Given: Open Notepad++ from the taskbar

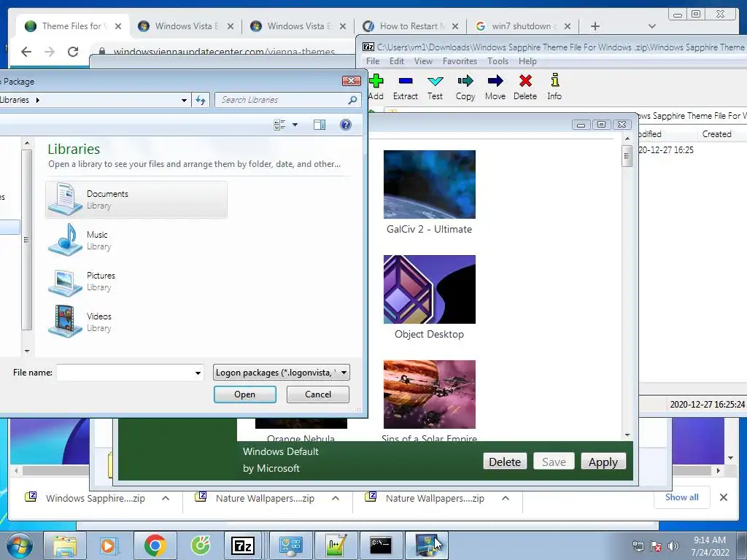Looking at the screenshot, I should point(336,546).
